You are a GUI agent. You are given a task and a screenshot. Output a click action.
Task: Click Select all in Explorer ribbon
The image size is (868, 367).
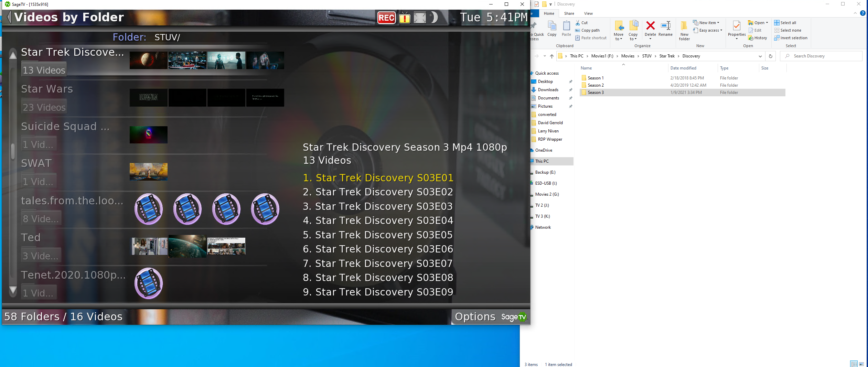785,23
